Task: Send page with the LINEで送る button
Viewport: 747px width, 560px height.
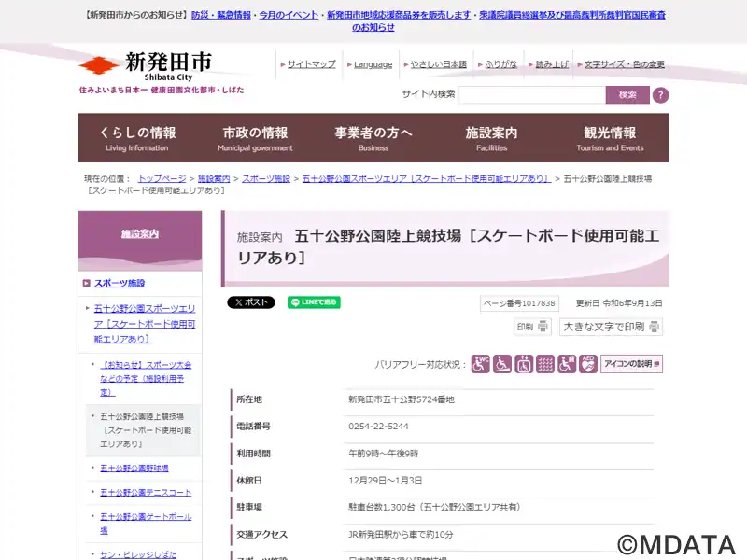Action: 314,302
